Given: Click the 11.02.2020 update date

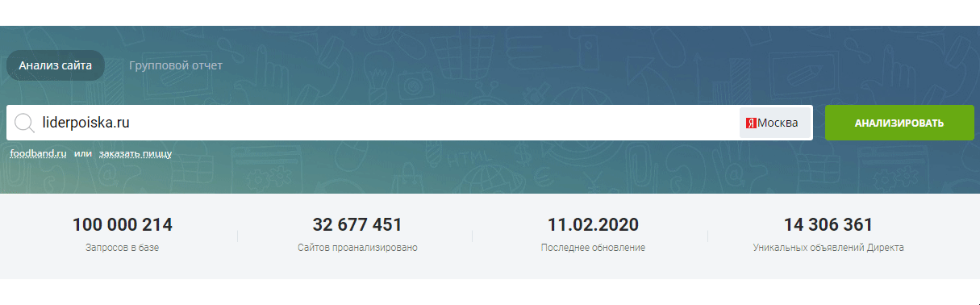Looking at the screenshot, I should [593, 225].
